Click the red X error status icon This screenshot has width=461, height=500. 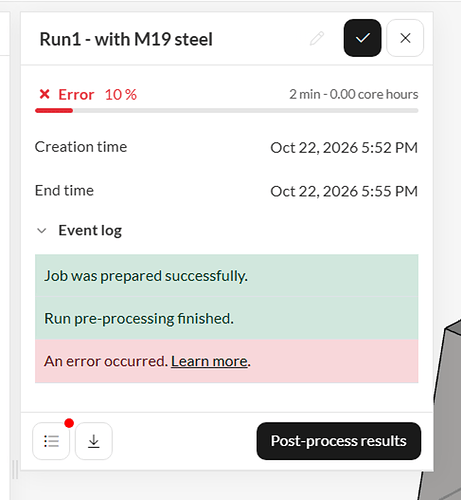(x=44, y=94)
